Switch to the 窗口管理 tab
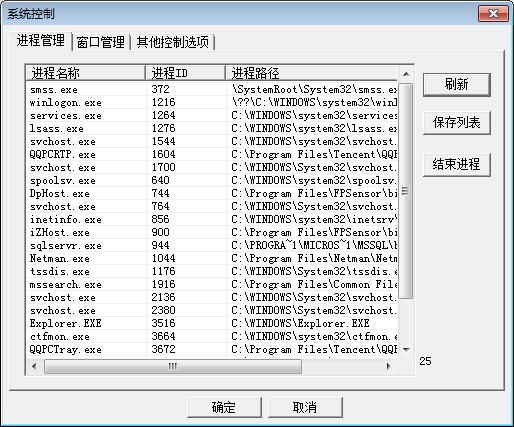Viewport: 514px width, 427px height. click(x=100, y=42)
